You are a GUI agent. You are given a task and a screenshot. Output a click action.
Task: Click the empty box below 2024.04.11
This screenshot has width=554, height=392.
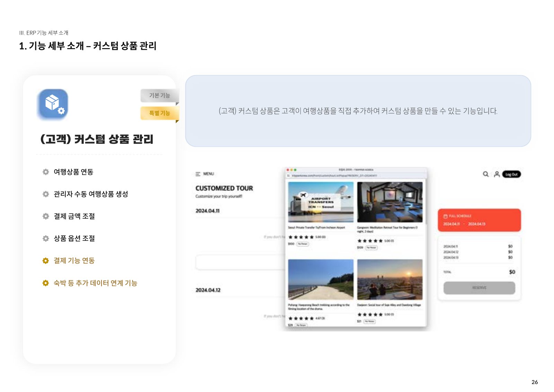[241, 262]
